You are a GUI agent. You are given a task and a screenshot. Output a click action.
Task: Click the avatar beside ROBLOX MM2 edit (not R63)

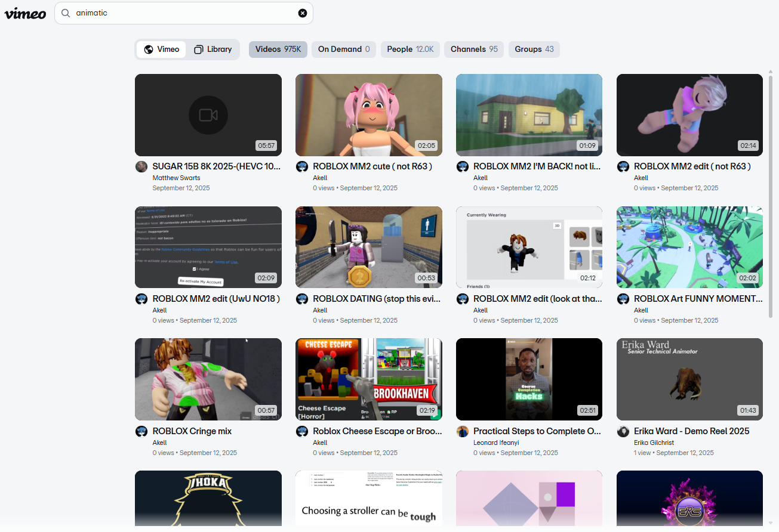pos(623,166)
